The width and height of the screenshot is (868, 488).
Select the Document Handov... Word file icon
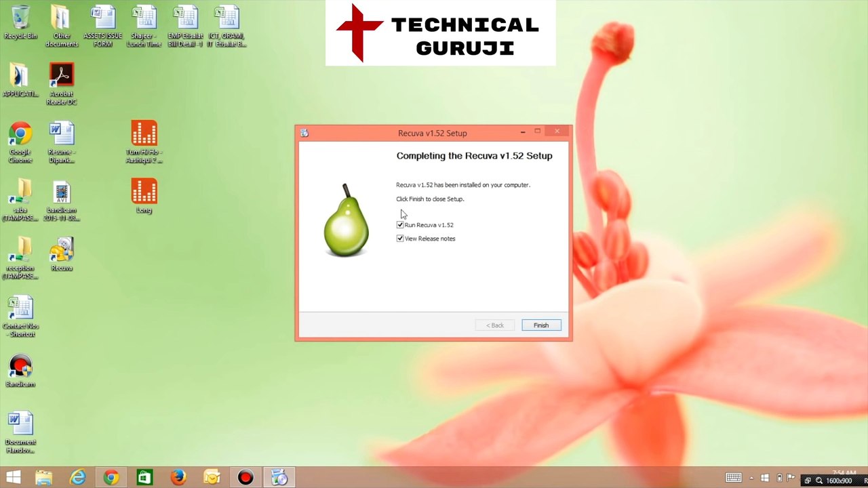(20, 432)
